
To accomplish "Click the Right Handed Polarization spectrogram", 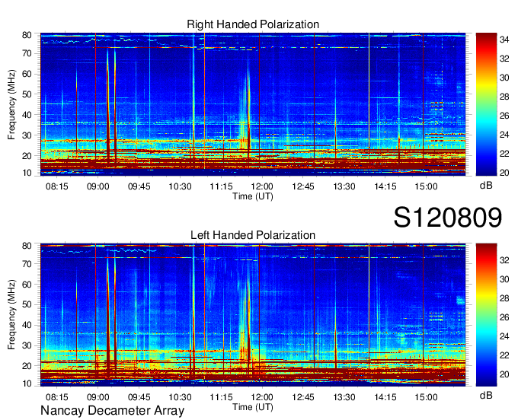I will pos(253,104).
